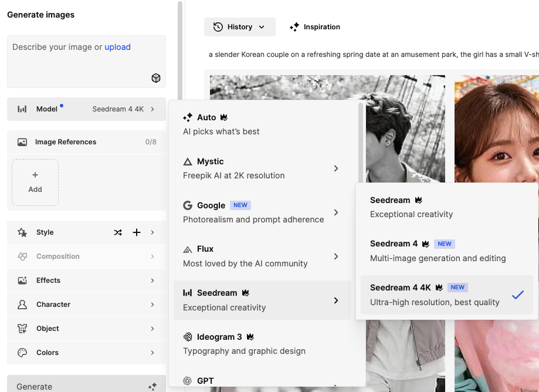Click the Korean couple prompt text
The width and height of the screenshot is (539, 392).
coord(374,55)
